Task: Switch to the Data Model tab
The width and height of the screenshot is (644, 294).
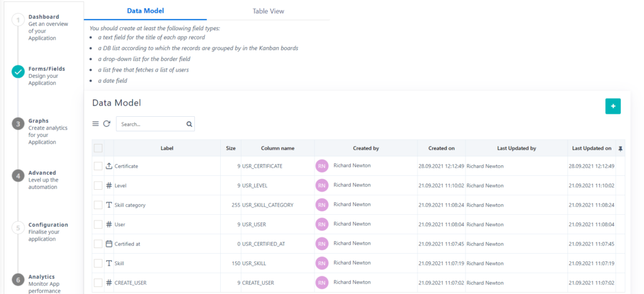Action: (145, 11)
